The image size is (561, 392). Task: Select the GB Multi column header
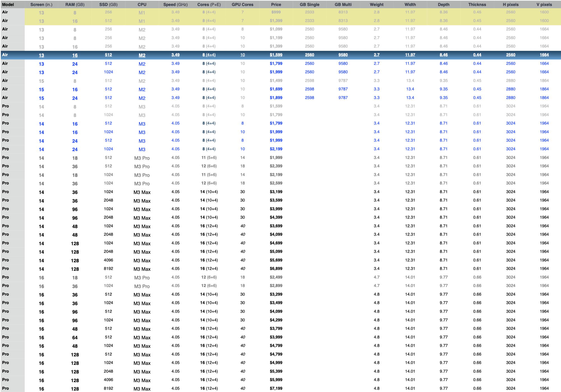[343, 4]
